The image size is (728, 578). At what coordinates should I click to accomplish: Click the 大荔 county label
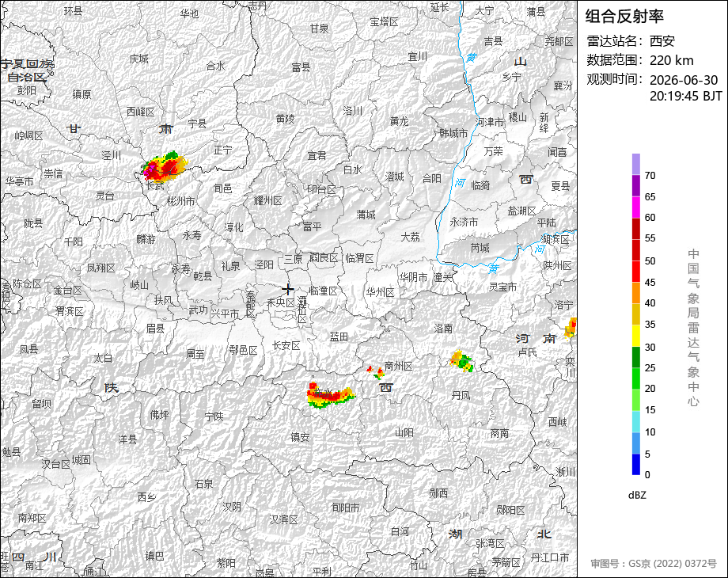click(411, 237)
